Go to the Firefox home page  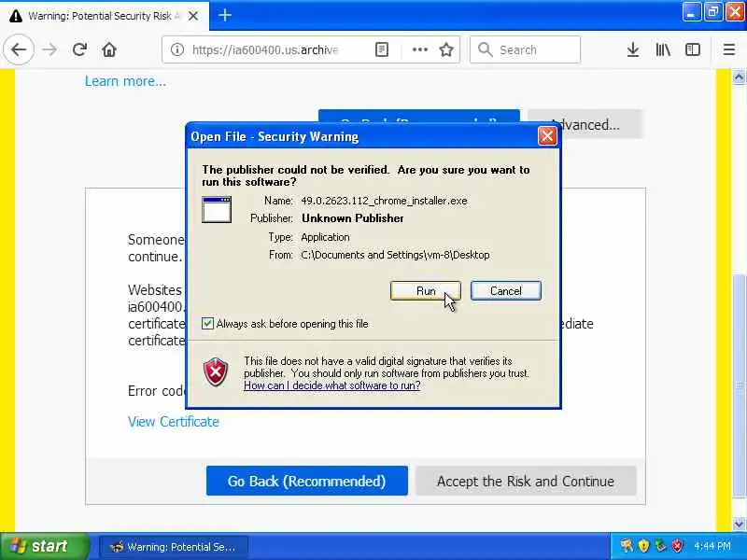[x=109, y=49]
